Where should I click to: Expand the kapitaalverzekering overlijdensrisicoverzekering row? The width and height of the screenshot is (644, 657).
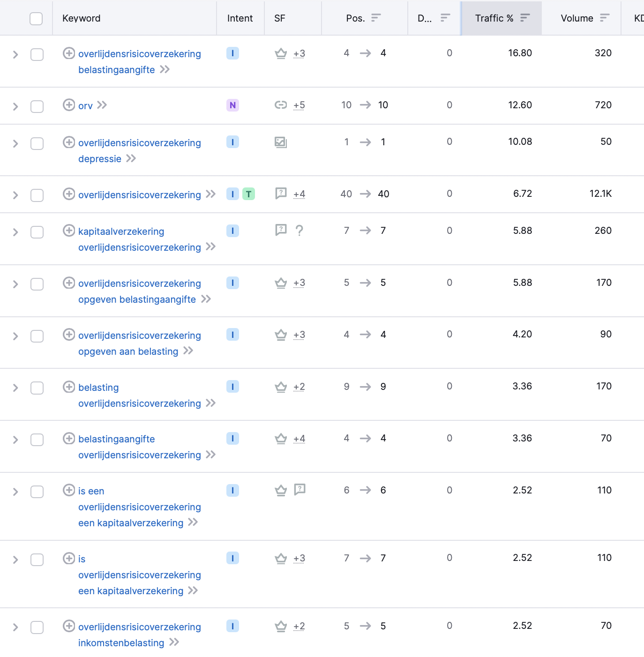click(15, 232)
